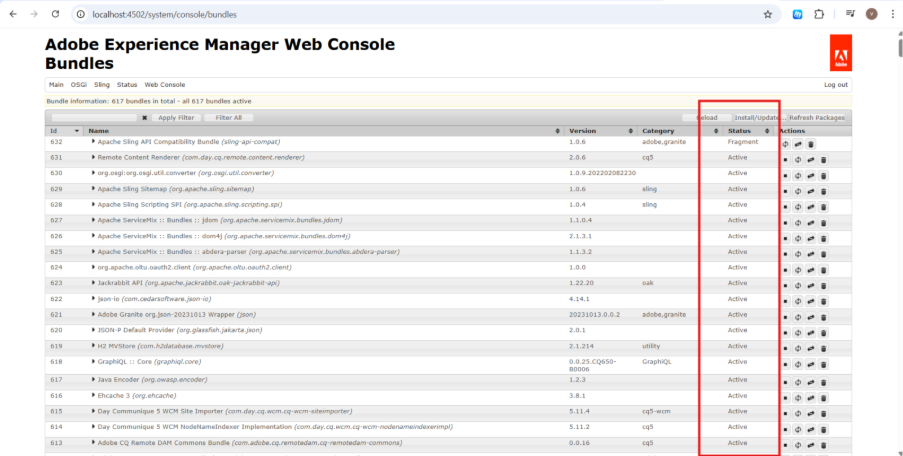Image resolution: width=903 pixels, height=456 pixels.
Task: Uninstall the H2 MVStore bundle
Action: pos(824,349)
